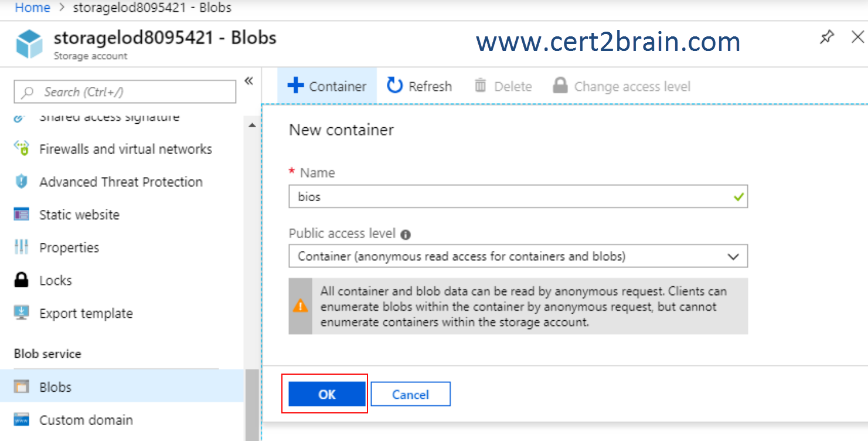
Task: Click the sidebar scroll up arrow
Action: tap(252, 125)
